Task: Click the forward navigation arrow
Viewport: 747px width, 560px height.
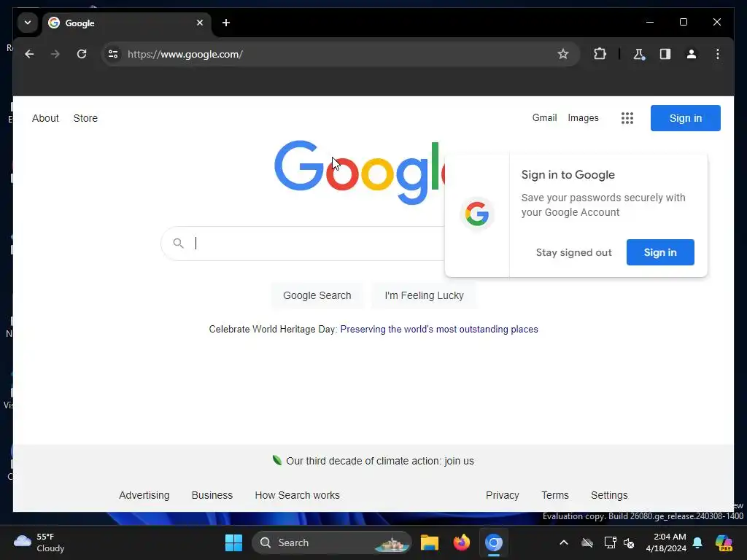Action: pos(55,54)
